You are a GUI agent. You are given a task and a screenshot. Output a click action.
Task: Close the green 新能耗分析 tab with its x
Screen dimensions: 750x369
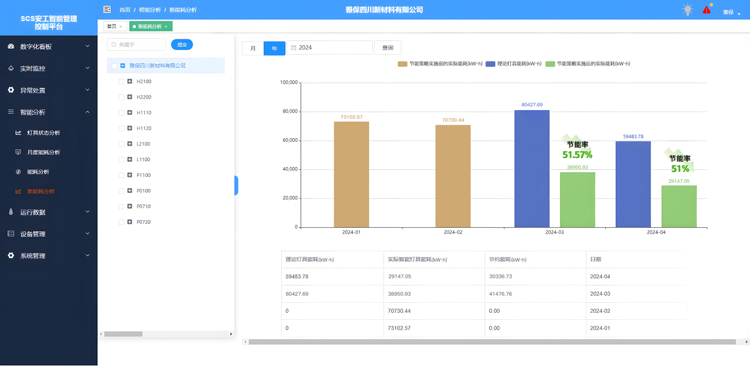(165, 27)
